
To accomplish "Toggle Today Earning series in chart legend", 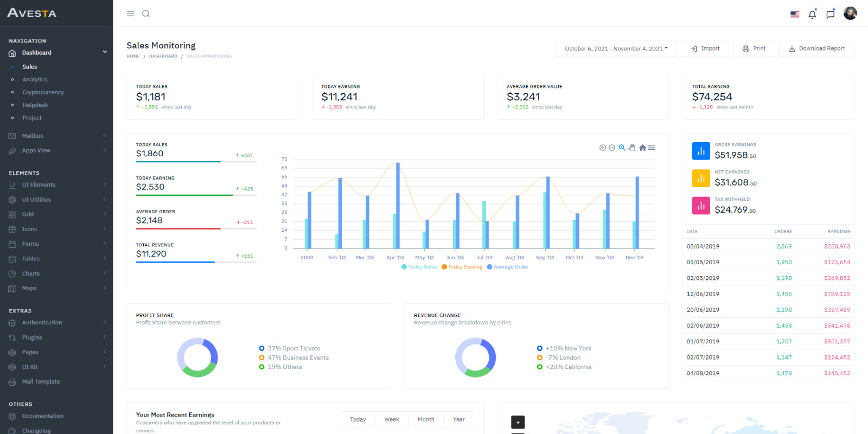I will 462,267.
